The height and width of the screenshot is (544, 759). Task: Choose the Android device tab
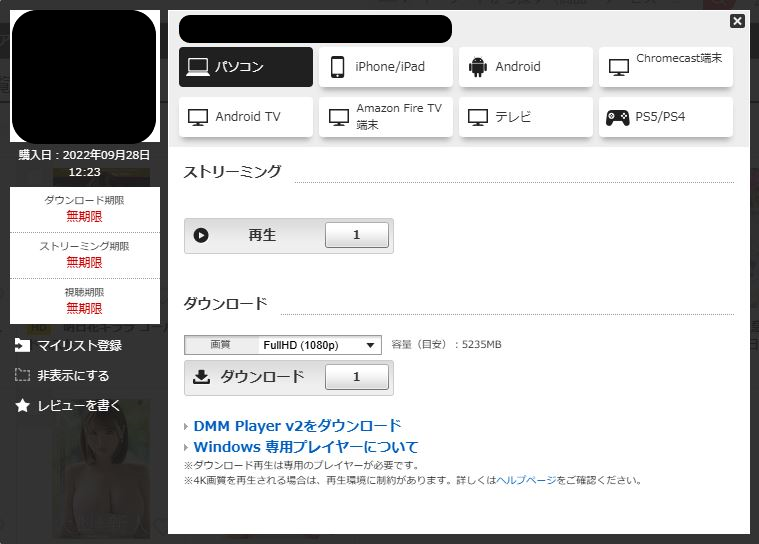(526, 67)
